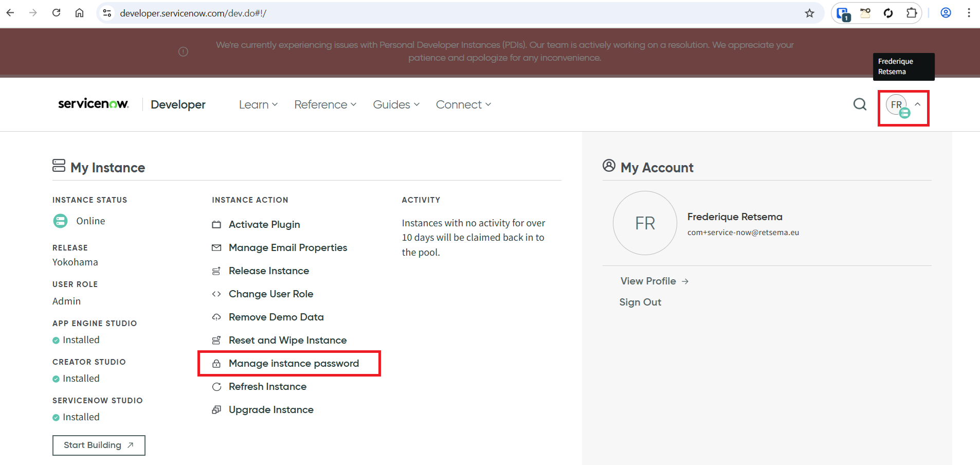
Task: Click the lock icon for instance password
Action: coord(216,364)
